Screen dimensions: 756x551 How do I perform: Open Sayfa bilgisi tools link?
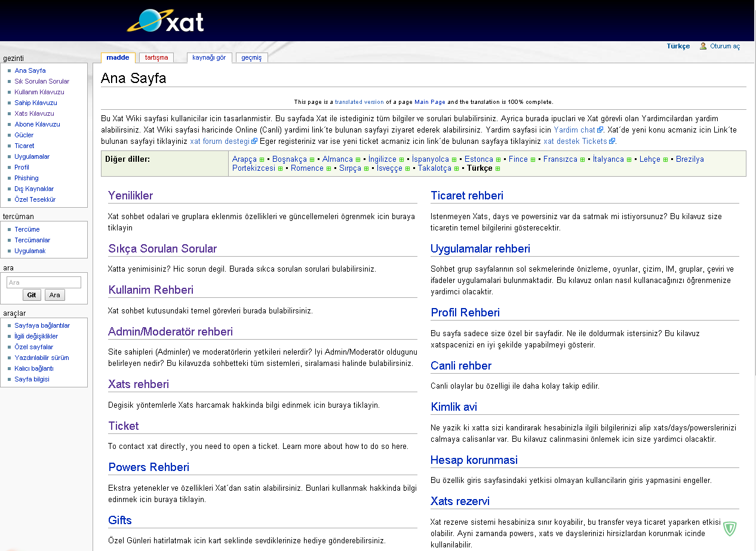click(x=32, y=379)
